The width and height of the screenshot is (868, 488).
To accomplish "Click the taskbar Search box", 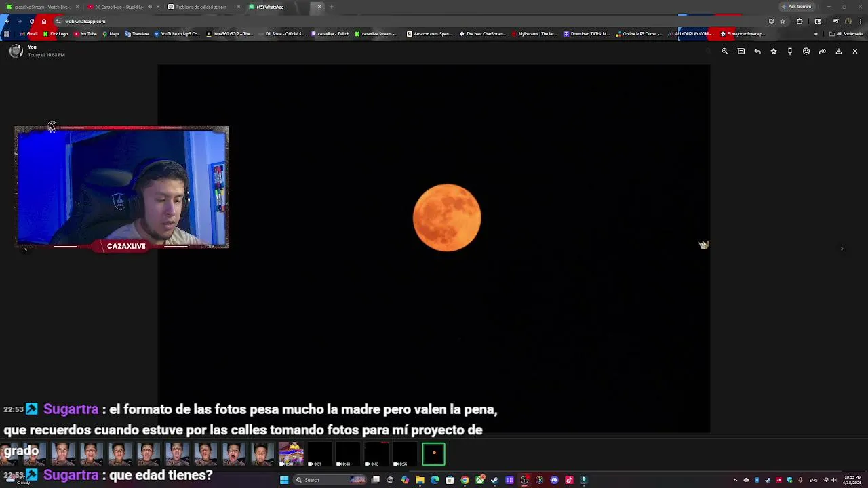I will [x=330, y=480].
